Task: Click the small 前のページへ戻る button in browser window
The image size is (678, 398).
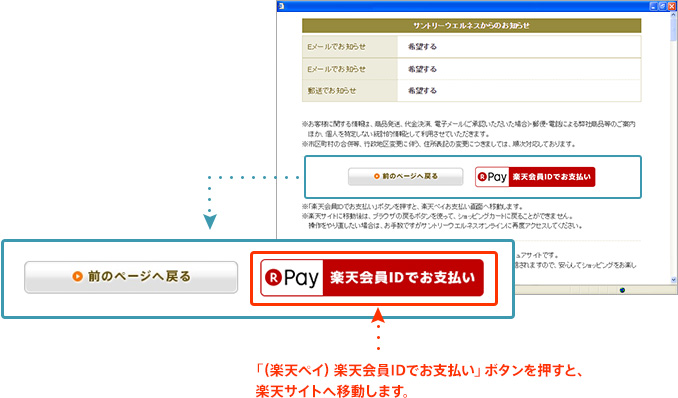Action: coord(406,177)
